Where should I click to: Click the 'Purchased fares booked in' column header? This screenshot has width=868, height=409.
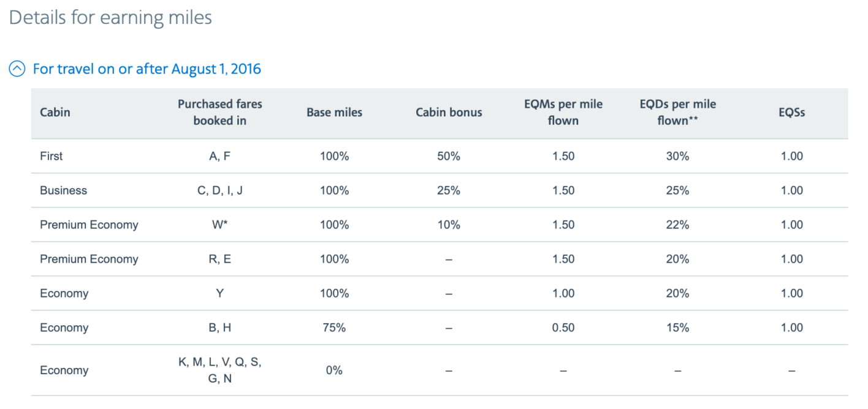(x=219, y=112)
